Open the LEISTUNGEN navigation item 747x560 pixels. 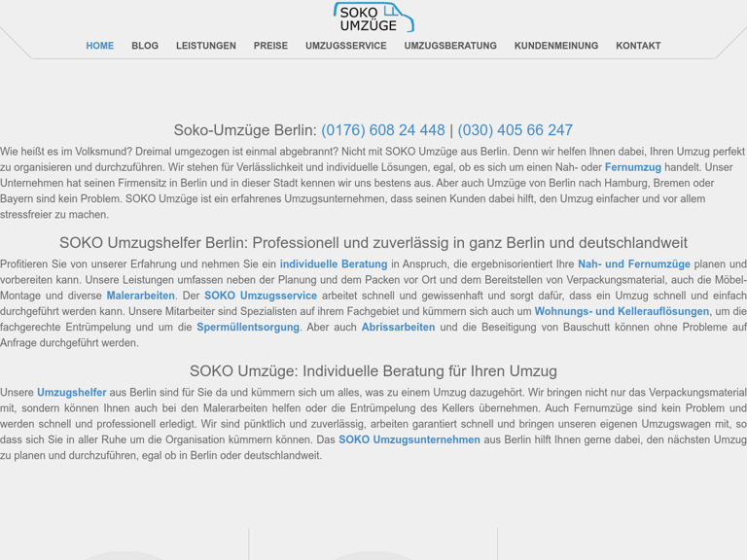point(206,46)
